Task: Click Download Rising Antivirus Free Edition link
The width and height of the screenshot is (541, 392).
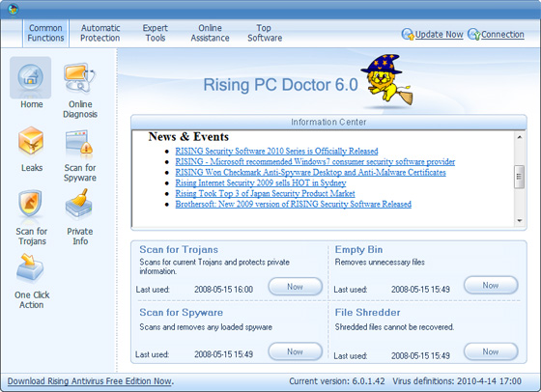Action: tap(91, 381)
